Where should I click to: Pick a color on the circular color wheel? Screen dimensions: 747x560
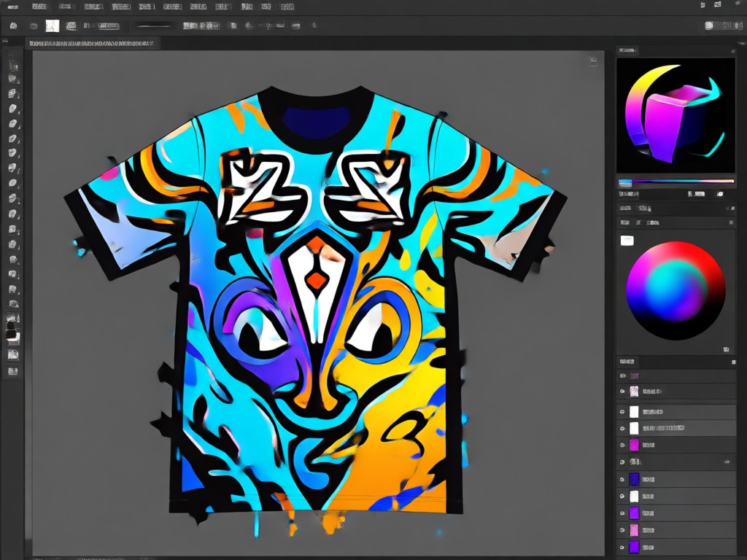click(676, 290)
